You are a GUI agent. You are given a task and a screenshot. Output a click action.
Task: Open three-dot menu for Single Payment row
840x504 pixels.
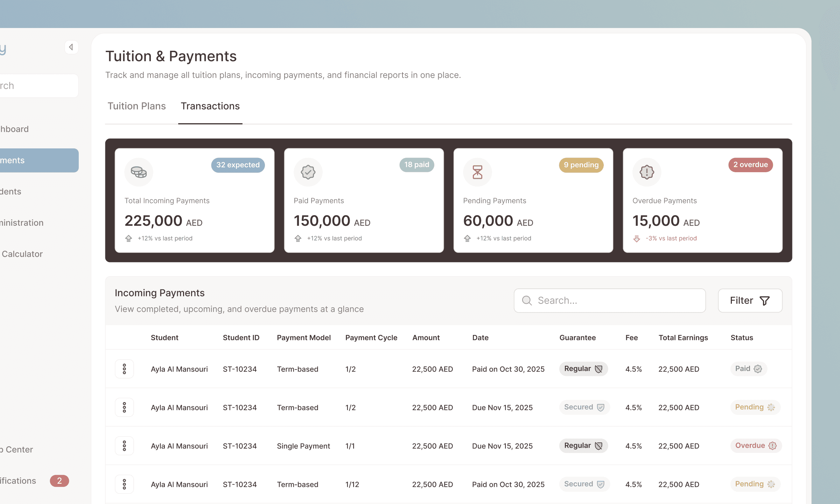point(124,446)
